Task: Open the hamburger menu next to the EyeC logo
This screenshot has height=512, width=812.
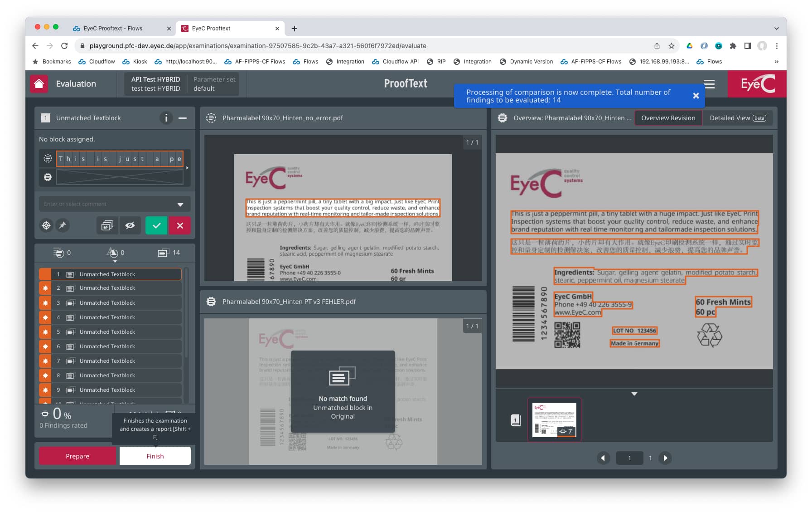Action: pos(709,84)
